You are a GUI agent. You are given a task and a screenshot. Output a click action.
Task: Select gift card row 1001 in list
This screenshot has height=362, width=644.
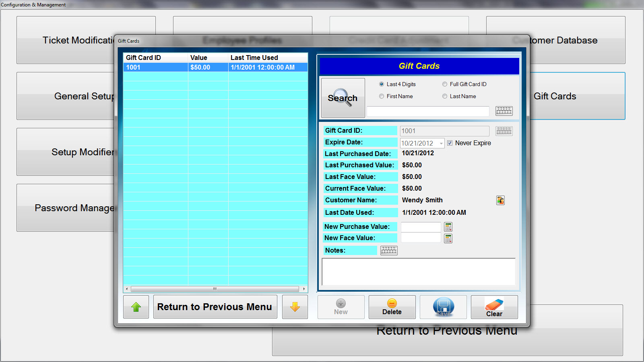215,68
